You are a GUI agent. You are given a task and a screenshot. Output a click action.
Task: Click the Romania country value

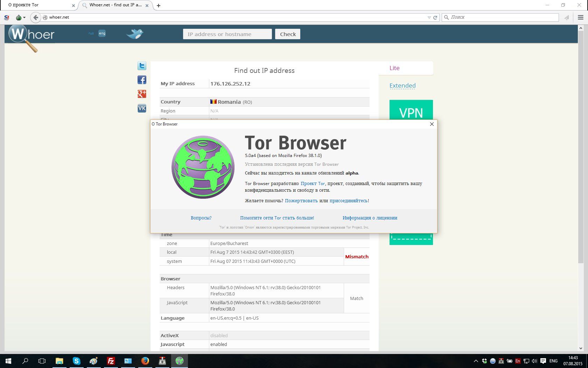tap(231, 102)
